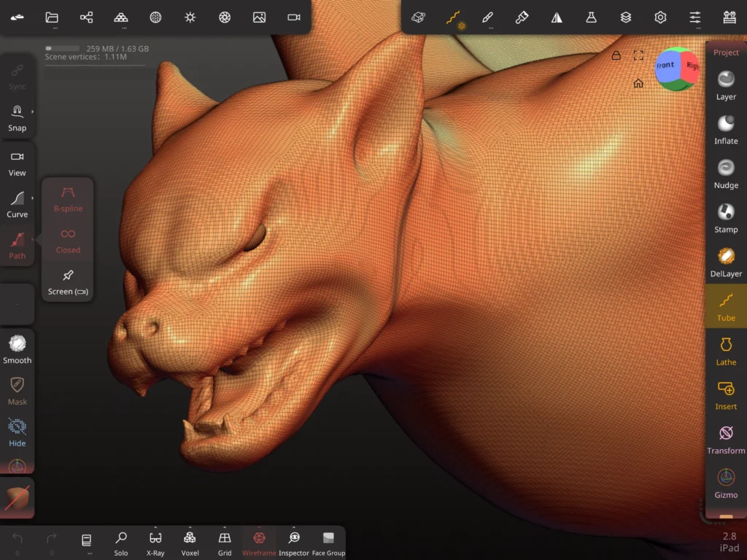Reset camera with the home icon
Viewport: 747px width, 560px height.
click(638, 83)
